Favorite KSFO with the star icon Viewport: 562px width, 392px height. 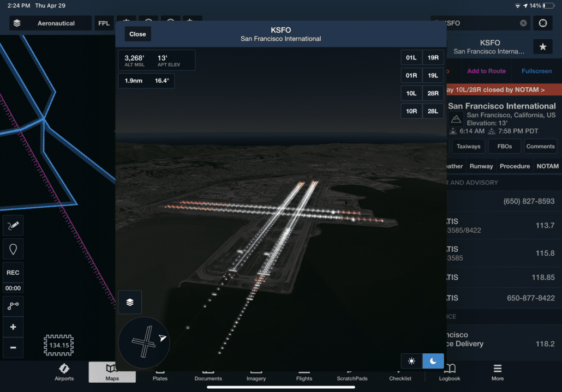[542, 47]
